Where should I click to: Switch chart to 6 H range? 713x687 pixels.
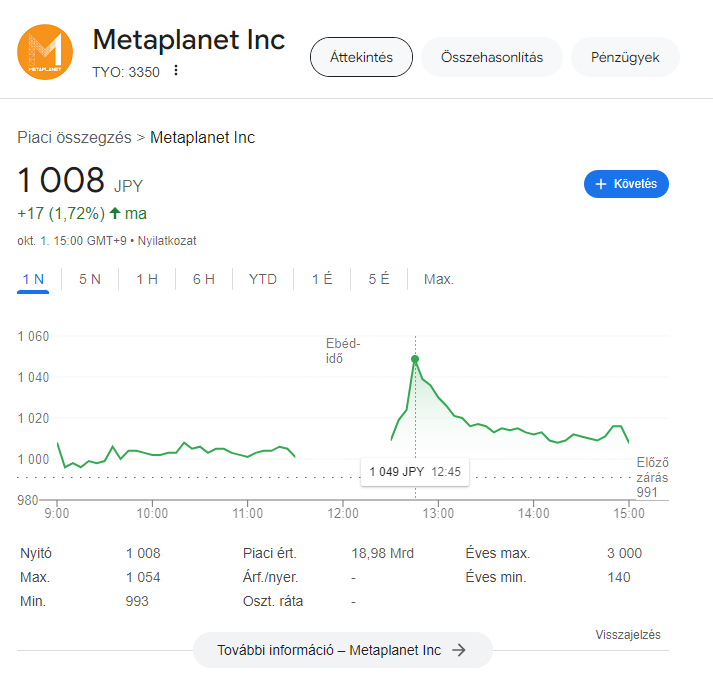[204, 279]
